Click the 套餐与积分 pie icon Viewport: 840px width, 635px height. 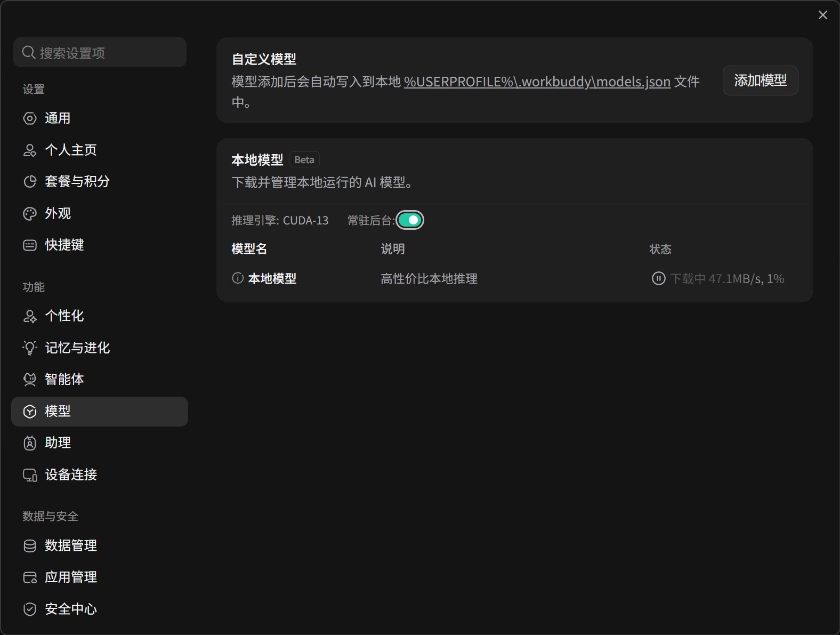(x=30, y=182)
